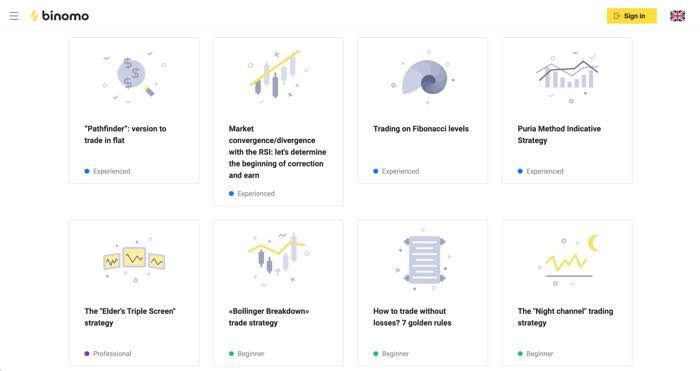
Task: Click the scroll document golden rules icon
Action: (424, 259)
